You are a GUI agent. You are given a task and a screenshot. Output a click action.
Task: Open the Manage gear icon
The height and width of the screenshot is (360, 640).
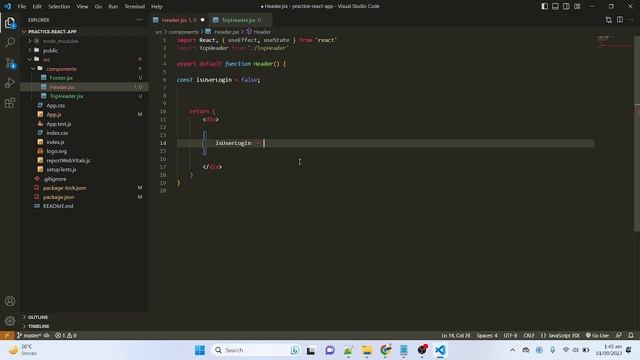(10, 321)
